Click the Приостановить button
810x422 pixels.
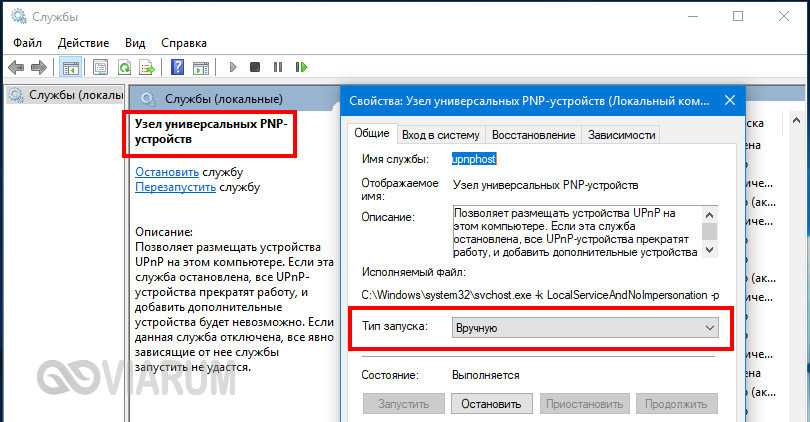pyautogui.click(x=584, y=404)
